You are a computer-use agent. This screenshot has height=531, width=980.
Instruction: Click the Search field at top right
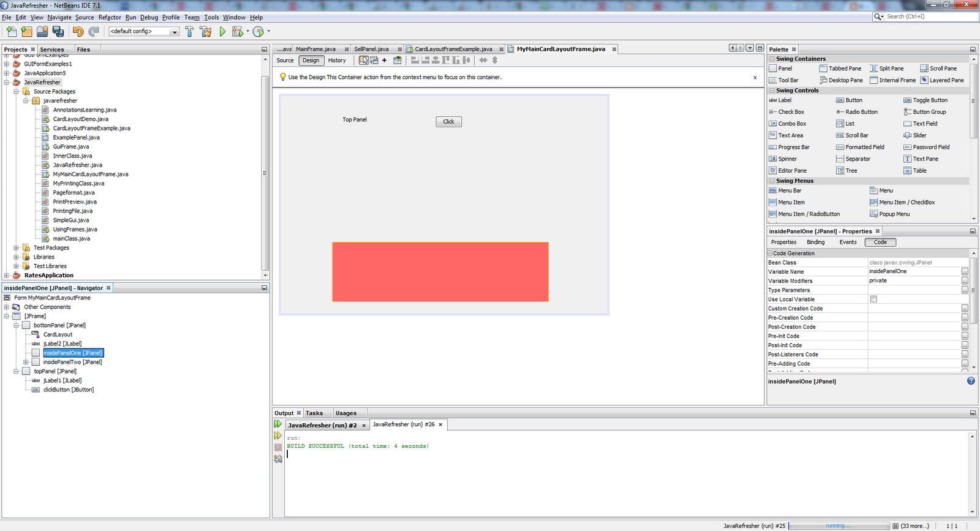(931, 17)
